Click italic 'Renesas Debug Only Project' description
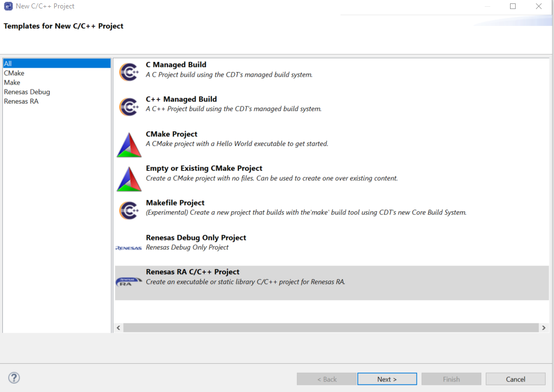 (x=187, y=247)
